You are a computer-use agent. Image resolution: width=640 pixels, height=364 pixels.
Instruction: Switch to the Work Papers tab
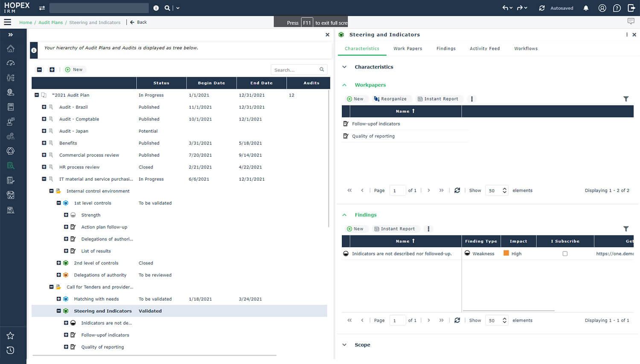[x=407, y=49]
